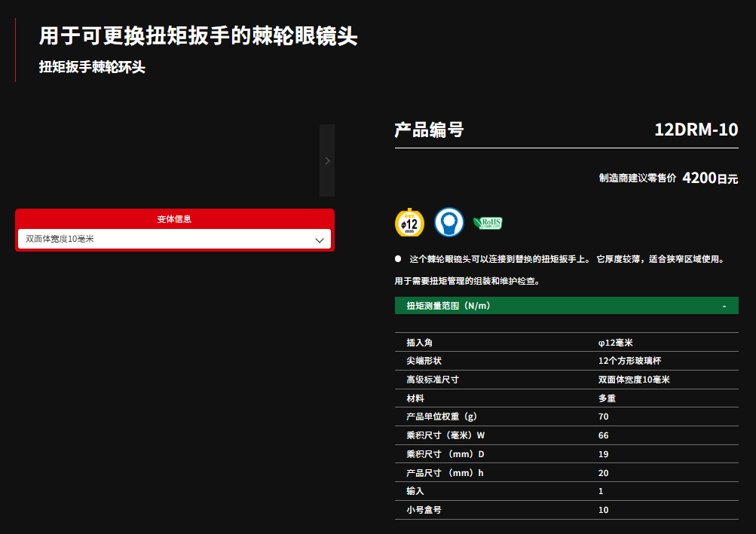Click the 变体信息 red panel header
Image resolution: width=756 pixels, height=534 pixels.
click(x=174, y=219)
